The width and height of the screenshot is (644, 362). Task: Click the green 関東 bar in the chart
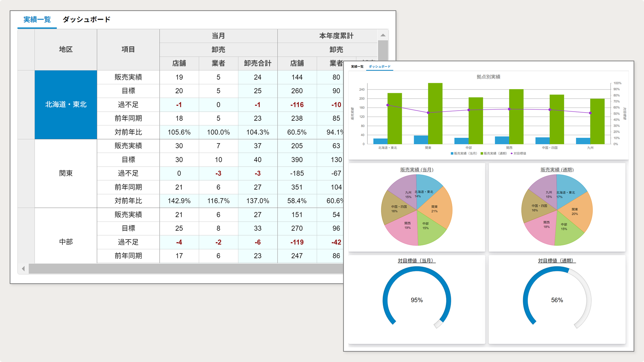(435, 114)
